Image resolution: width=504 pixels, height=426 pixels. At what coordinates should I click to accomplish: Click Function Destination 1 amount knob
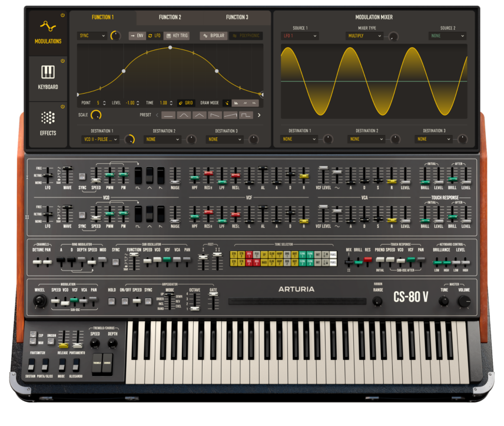click(x=129, y=139)
